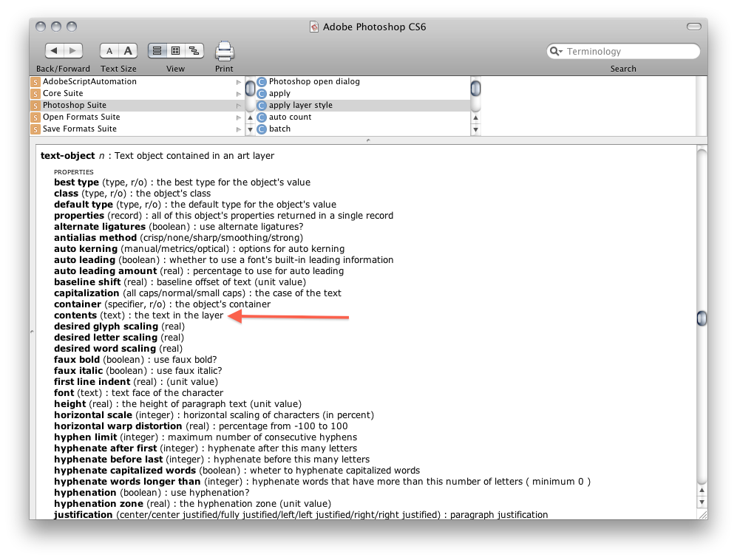Click the Photoshop document icon in title

pyautogui.click(x=314, y=27)
